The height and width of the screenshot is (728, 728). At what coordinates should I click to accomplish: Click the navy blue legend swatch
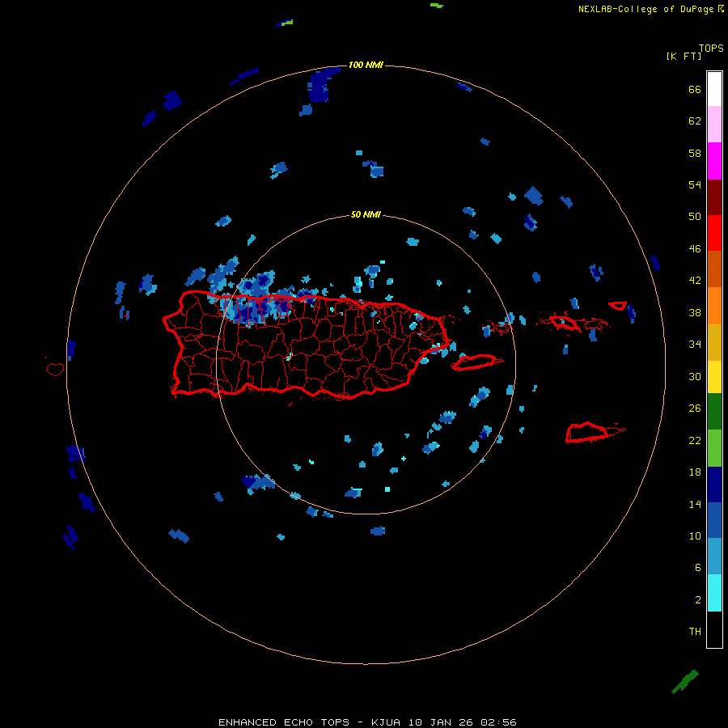click(714, 485)
